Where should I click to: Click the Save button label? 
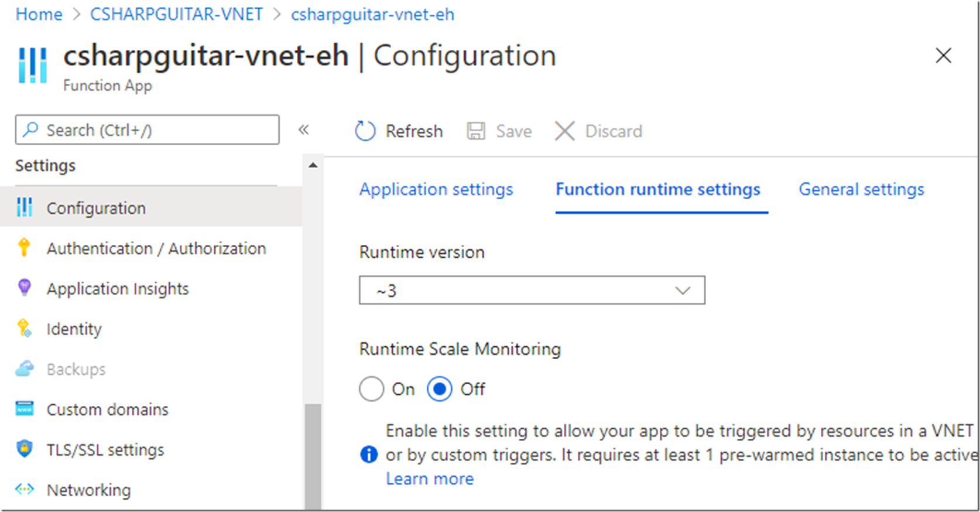[x=514, y=131]
